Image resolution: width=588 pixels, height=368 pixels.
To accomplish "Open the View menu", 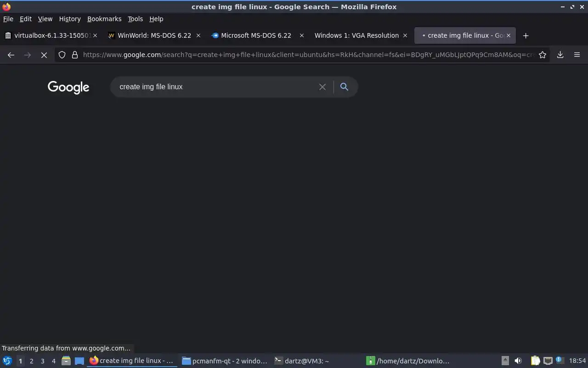I will tap(45, 19).
